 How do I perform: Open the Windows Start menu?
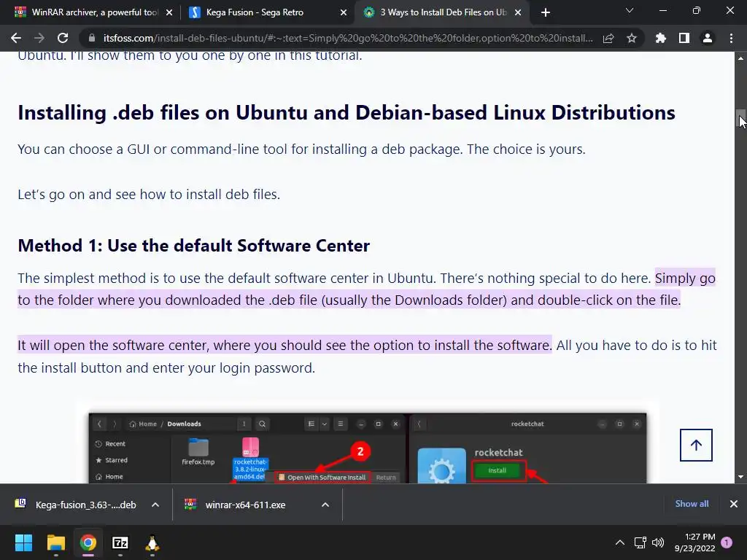point(23,542)
